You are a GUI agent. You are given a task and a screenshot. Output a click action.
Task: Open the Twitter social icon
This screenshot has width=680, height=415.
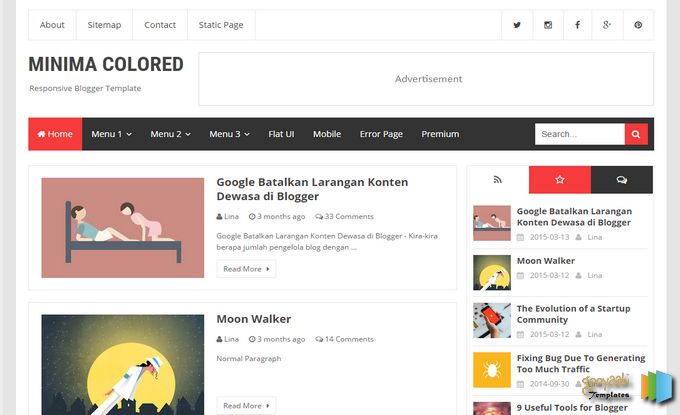tap(517, 25)
